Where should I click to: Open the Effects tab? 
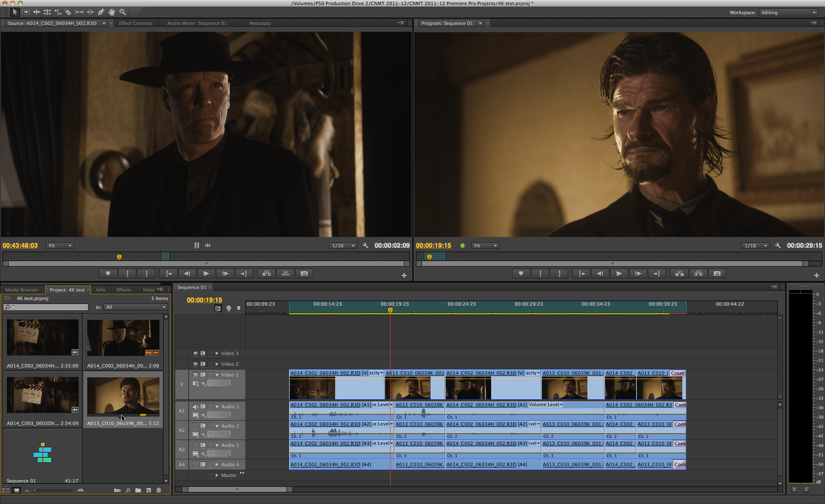tap(124, 290)
